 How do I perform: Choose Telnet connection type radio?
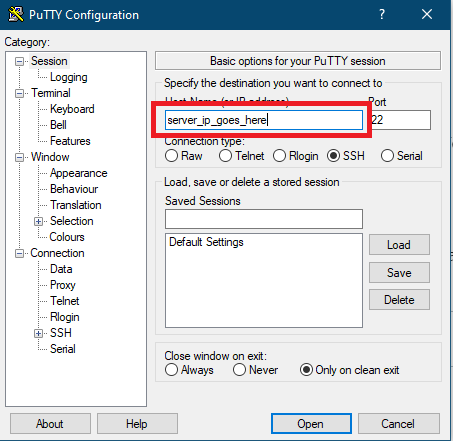(x=225, y=156)
